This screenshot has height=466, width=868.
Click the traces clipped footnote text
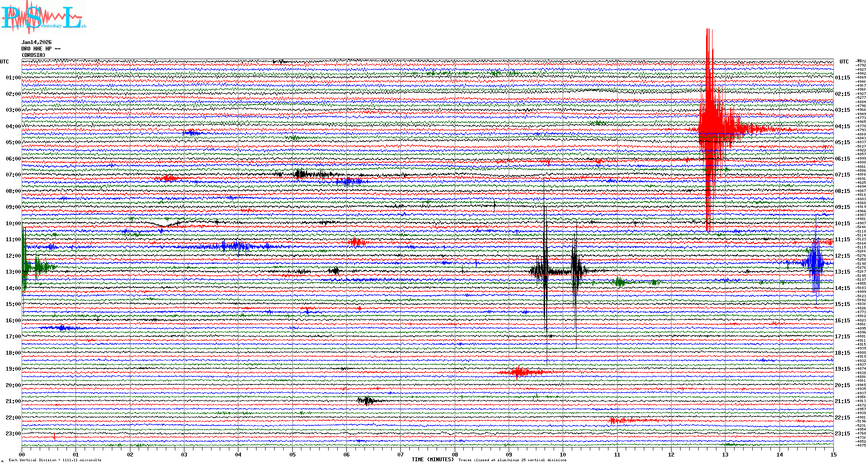512,460
